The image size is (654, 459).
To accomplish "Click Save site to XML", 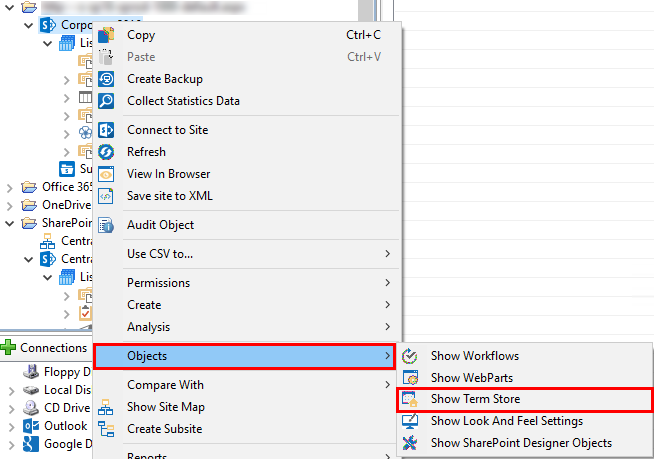I will tap(169, 196).
